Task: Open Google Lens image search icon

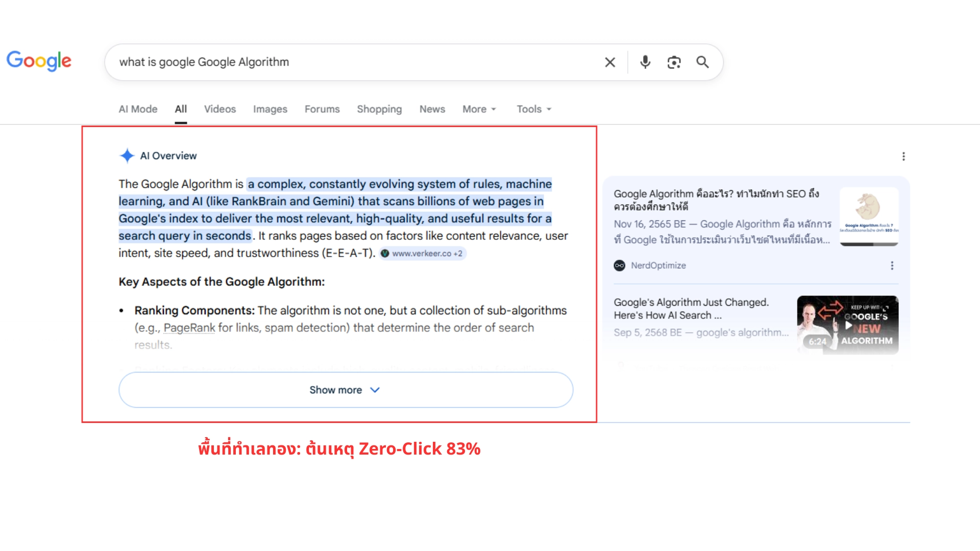Action: pyautogui.click(x=674, y=62)
